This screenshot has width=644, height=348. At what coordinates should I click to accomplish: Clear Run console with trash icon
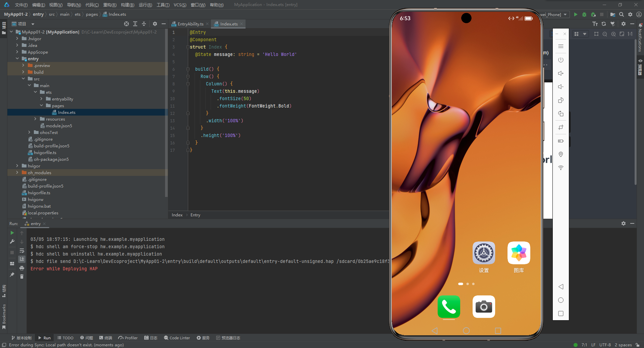point(22,276)
